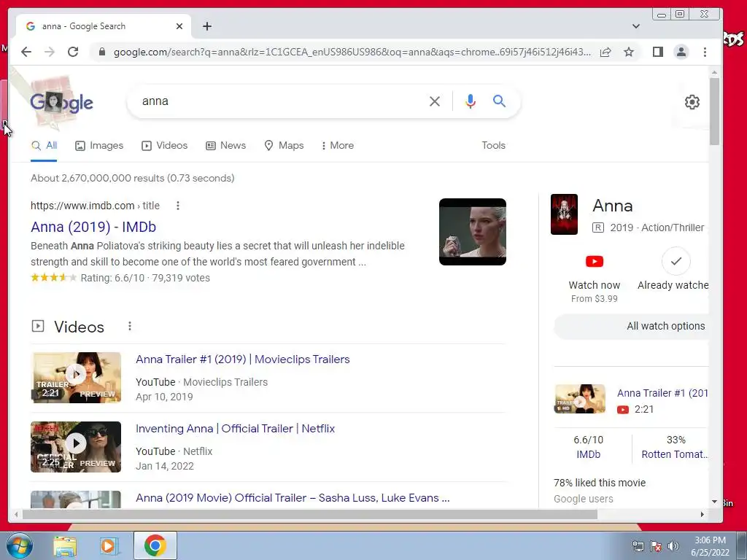Viewport: 747px width, 560px height.
Task: Switch to the Maps tab
Action: click(x=284, y=146)
